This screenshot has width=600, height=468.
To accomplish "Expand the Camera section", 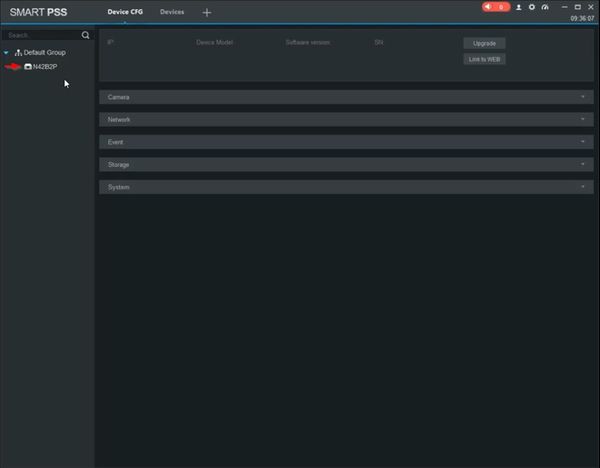I will [x=346, y=97].
